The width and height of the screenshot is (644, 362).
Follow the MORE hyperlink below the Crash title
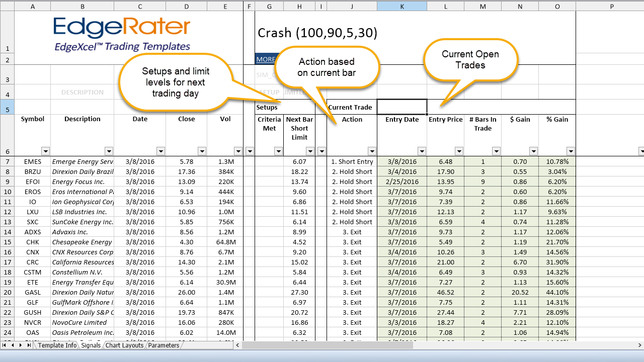pos(266,59)
